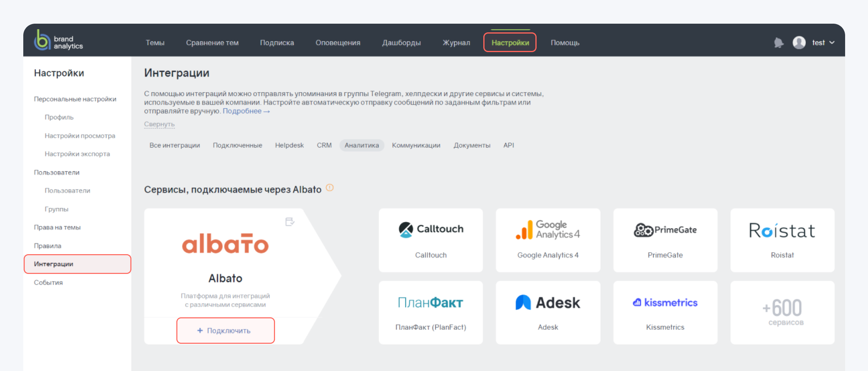The height and width of the screenshot is (371, 868).
Task: Select the Настройки menu item
Action: (x=510, y=43)
